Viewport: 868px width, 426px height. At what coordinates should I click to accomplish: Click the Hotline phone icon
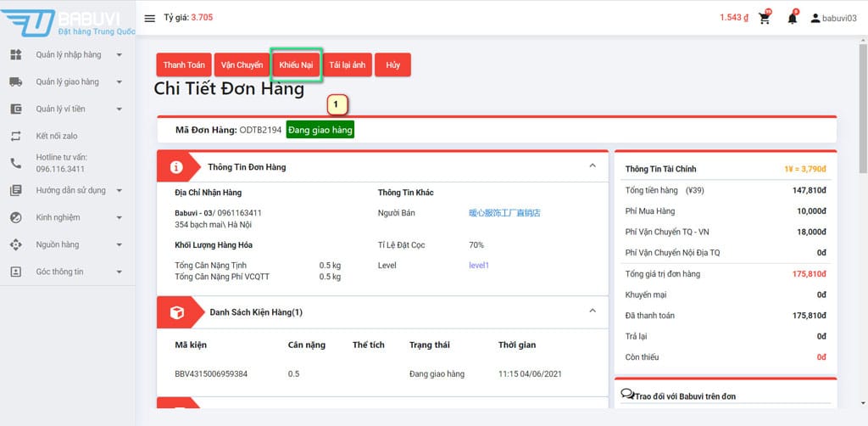tap(15, 163)
